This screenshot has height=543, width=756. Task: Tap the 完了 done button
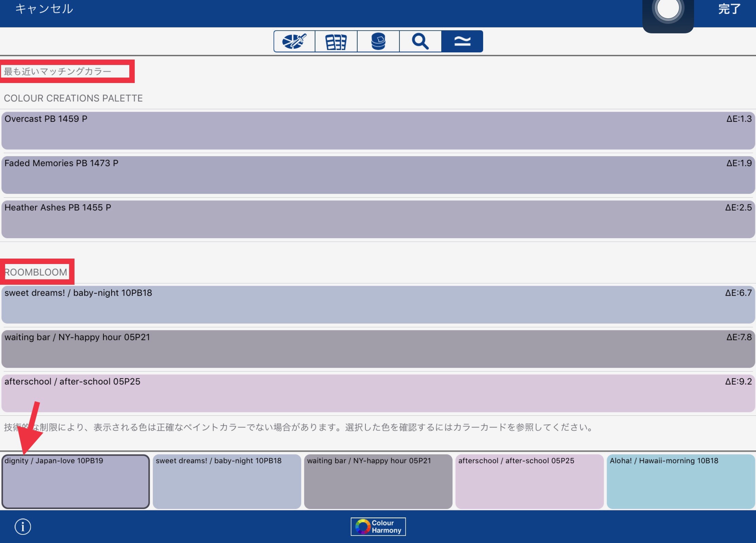(729, 9)
